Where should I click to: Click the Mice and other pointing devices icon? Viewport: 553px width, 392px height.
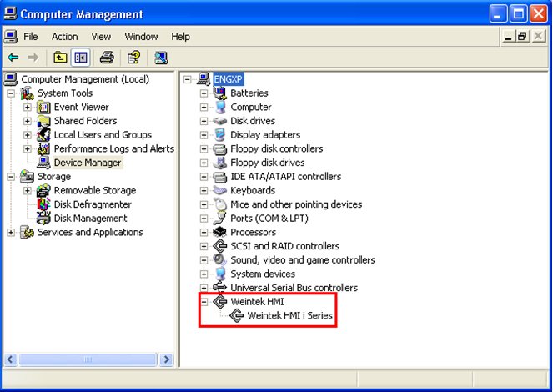tap(219, 204)
